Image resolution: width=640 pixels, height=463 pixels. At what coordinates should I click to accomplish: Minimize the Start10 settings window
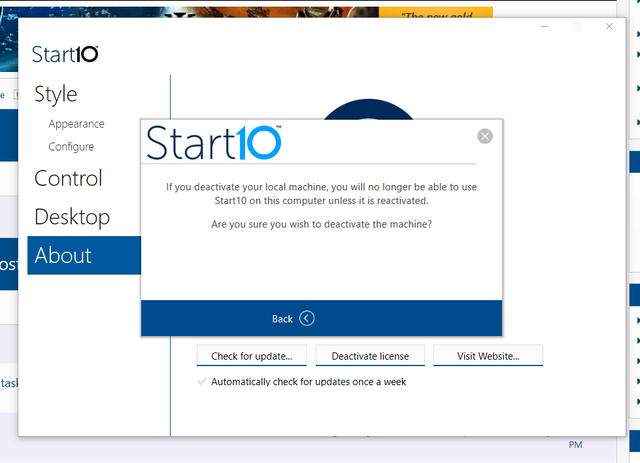[544, 27]
